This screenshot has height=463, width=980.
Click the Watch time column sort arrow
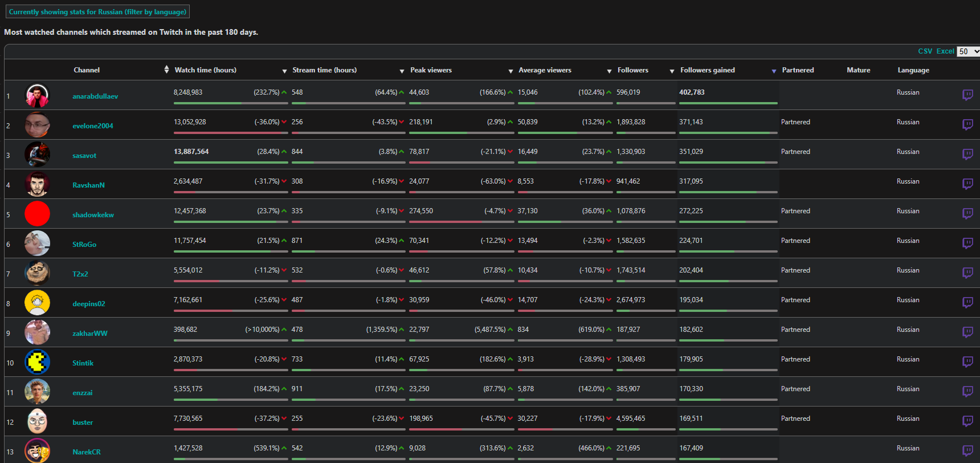pyautogui.click(x=284, y=71)
